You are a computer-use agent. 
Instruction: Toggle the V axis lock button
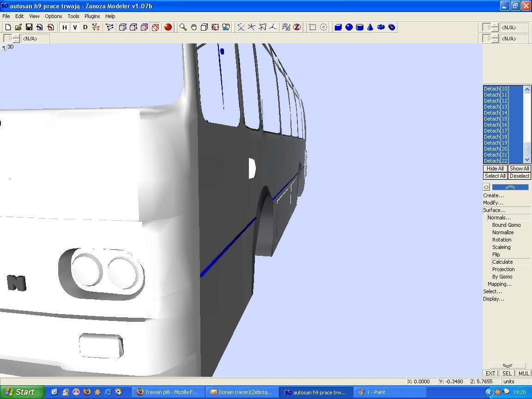(75, 27)
